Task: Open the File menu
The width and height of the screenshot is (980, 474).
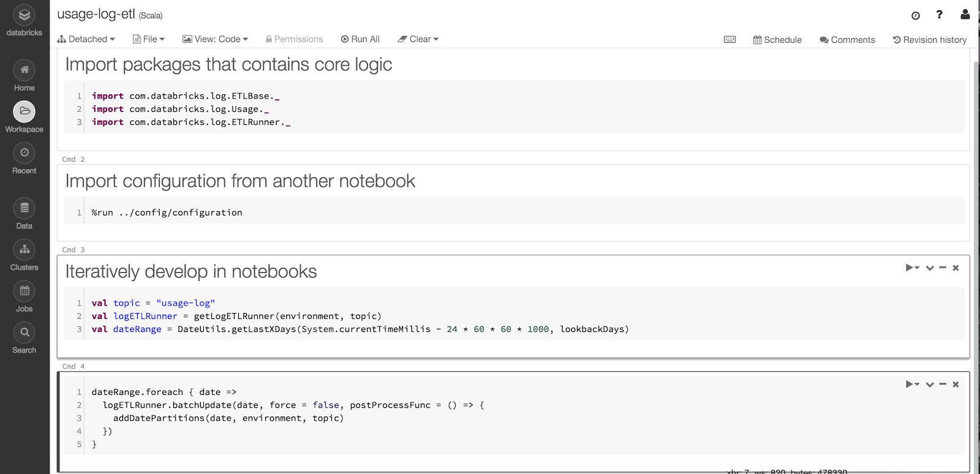Action: [149, 39]
